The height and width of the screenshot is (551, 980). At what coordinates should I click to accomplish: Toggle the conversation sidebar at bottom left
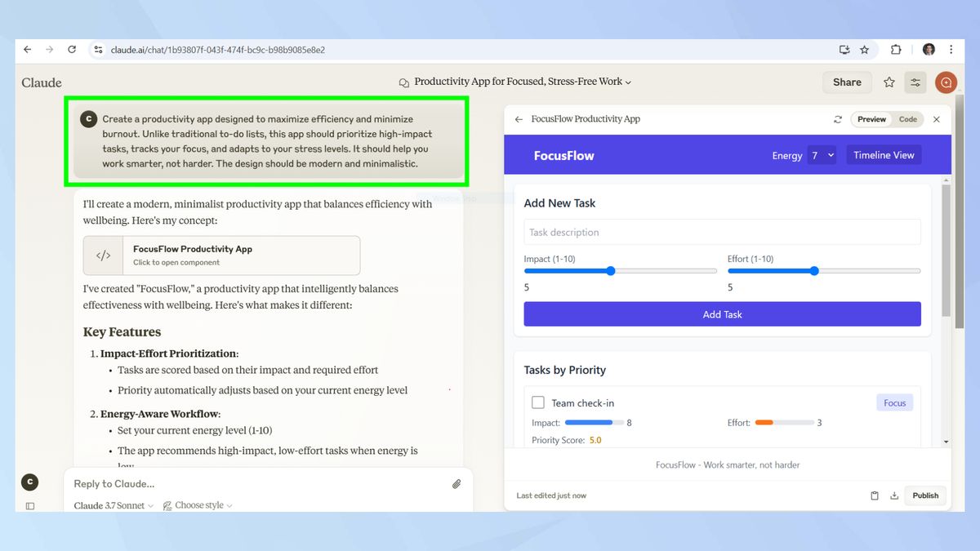pos(29,506)
